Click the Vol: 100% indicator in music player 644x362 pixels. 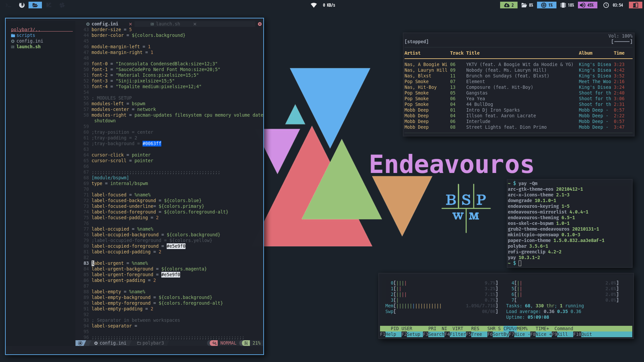click(621, 36)
